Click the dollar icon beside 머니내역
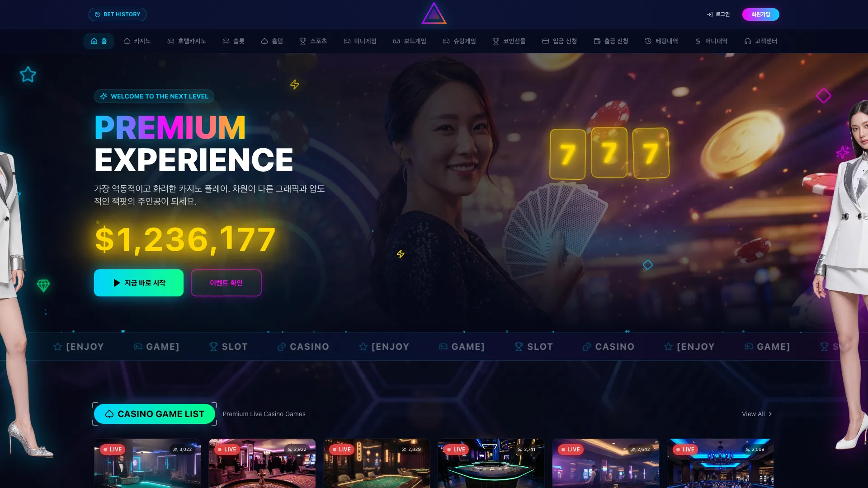Viewport: 868px width, 488px height. [x=698, y=41]
